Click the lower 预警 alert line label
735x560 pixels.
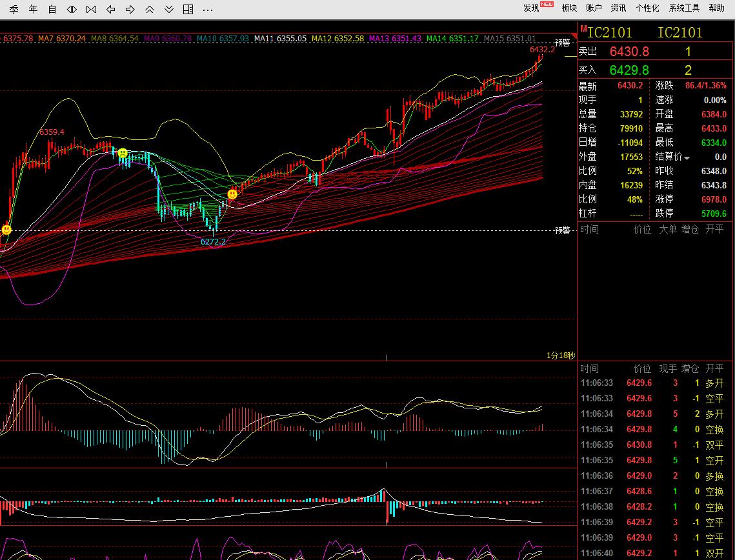coord(562,230)
